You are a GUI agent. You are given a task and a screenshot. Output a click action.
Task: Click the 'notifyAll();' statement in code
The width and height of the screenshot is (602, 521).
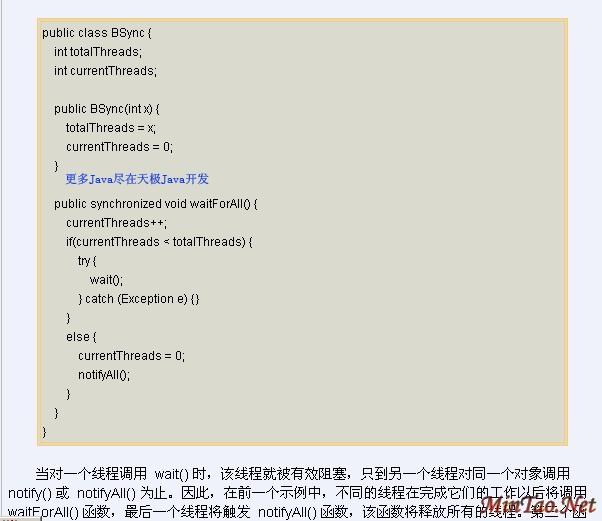(x=104, y=375)
